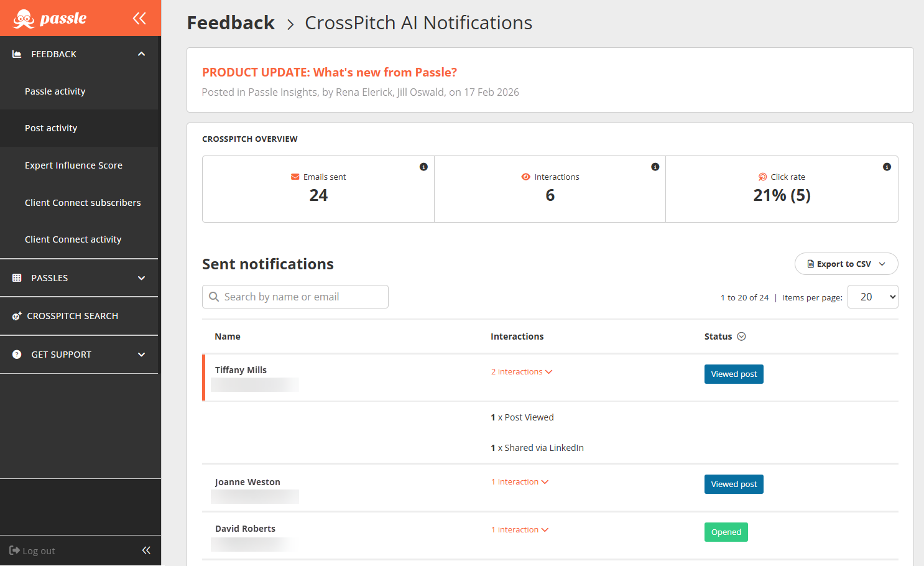The height and width of the screenshot is (566, 924).
Task: Expand the PASSLES menu section
Action: 141,278
